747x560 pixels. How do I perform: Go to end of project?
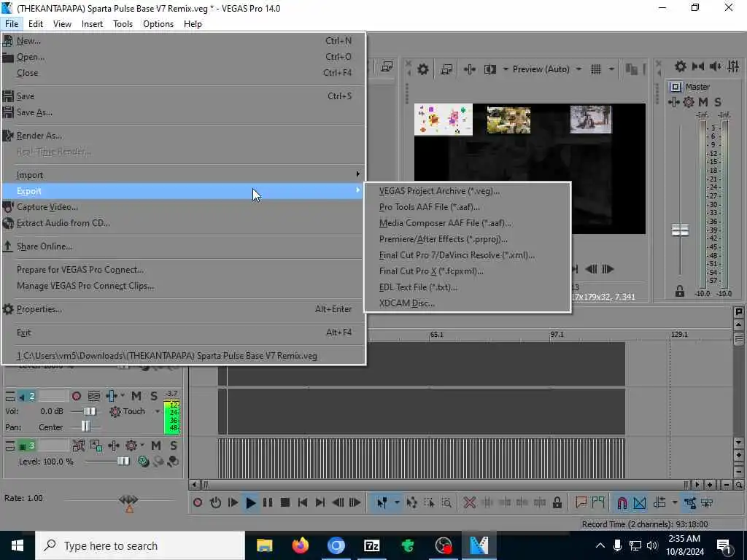(320, 502)
